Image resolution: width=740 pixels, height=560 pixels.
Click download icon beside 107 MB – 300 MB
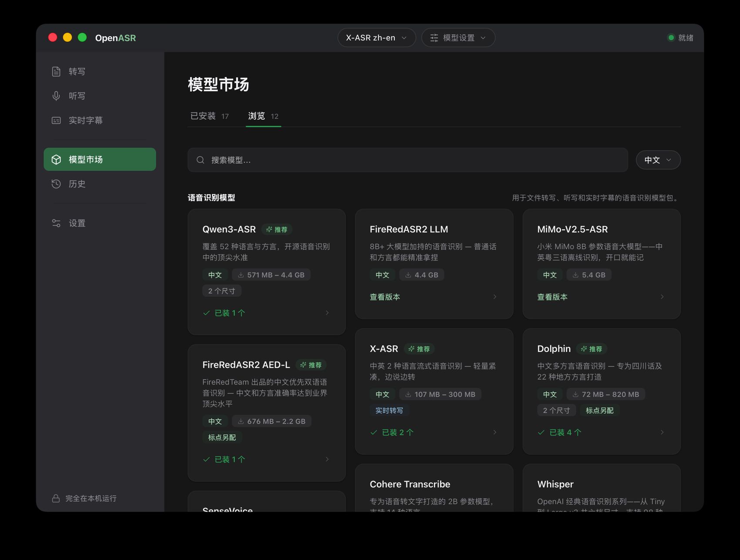tap(408, 395)
